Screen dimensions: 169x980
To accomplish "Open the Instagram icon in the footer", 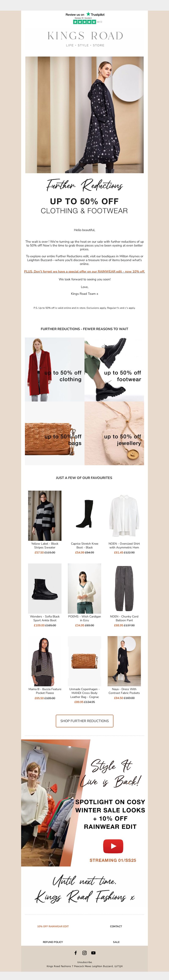I will [x=84, y=953].
